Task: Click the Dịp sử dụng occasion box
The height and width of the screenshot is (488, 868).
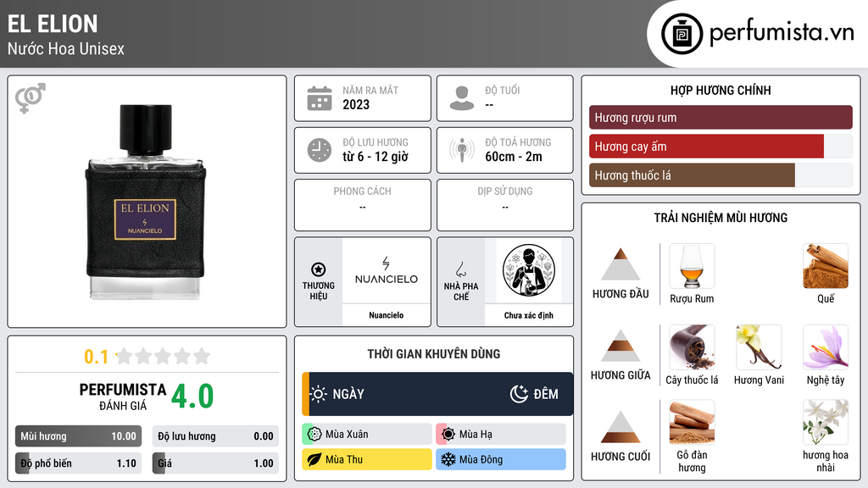Action: pos(505,205)
